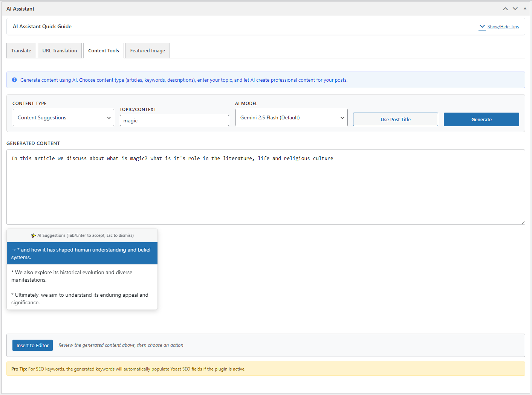The image size is (532, 395).
Task: Go to the Featured Image tab
Action: (148, 51)
